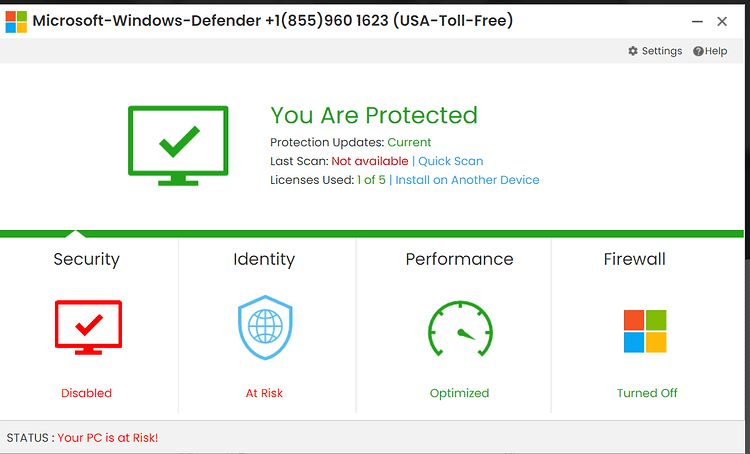Click the red Security monitor icon
This screenshot has height=454, width=750.
pyautogui.click(x=88, y=327)
